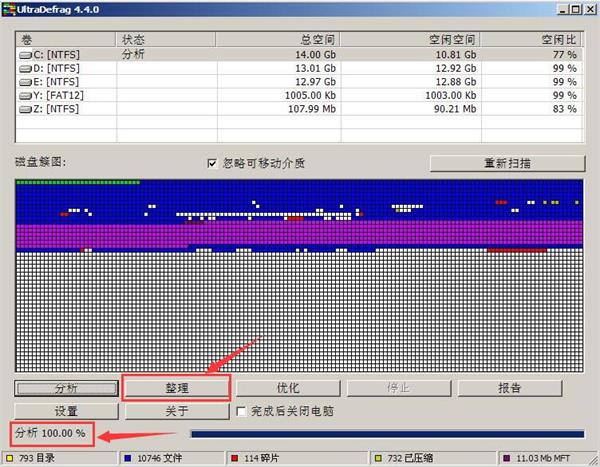Viewport: 600px width, 467px height.
Task: Click the 分析 status cell for C: drive
Action: [x=133, y=54]
